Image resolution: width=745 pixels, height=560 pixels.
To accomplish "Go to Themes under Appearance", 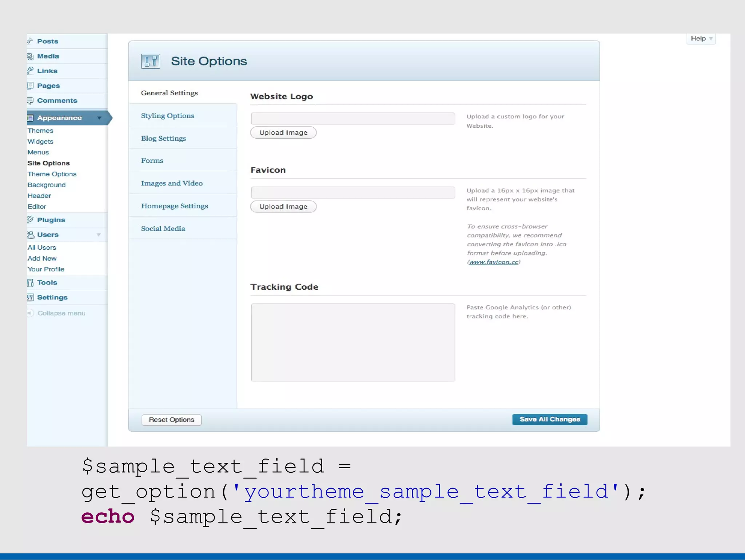I will (x=40, y=131).
